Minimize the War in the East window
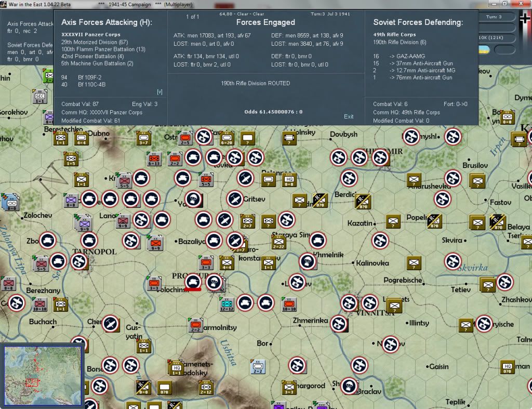The image size is (532, 409). (494, 4)
